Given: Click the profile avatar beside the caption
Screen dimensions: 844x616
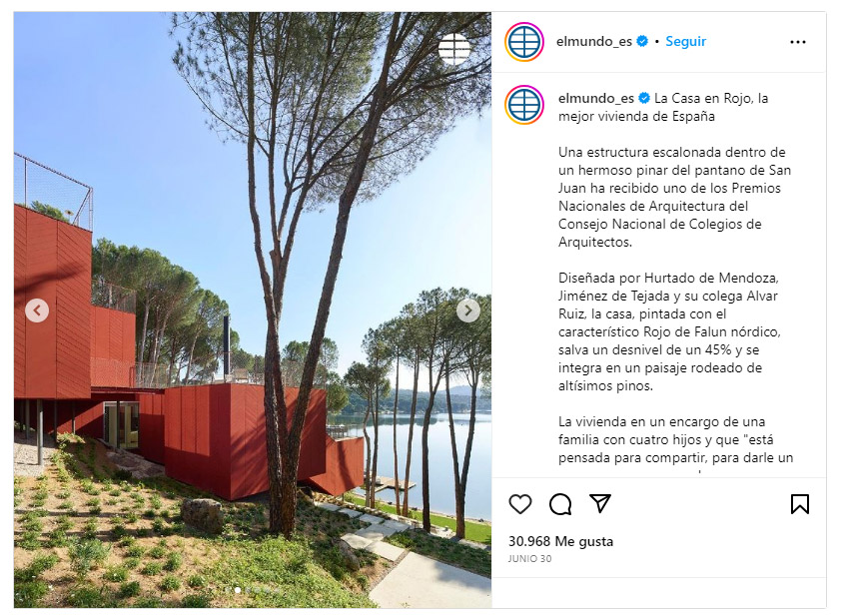Looking at the screenshot, I should tap(524, 105).
